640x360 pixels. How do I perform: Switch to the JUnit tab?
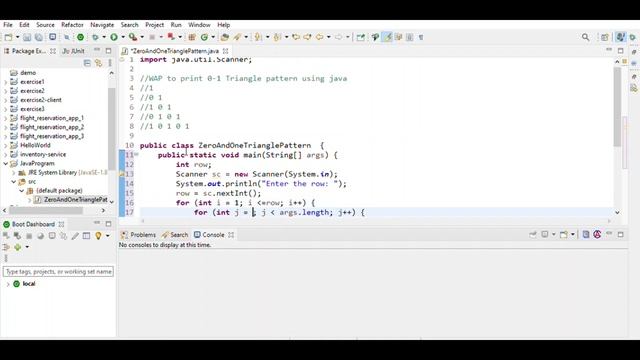[x=73, y=51]
